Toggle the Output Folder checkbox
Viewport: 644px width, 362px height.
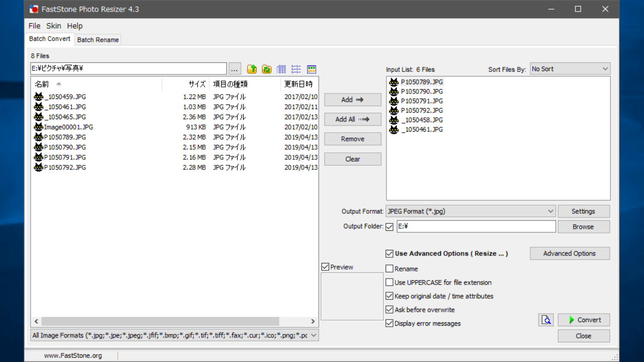[389, 227]
